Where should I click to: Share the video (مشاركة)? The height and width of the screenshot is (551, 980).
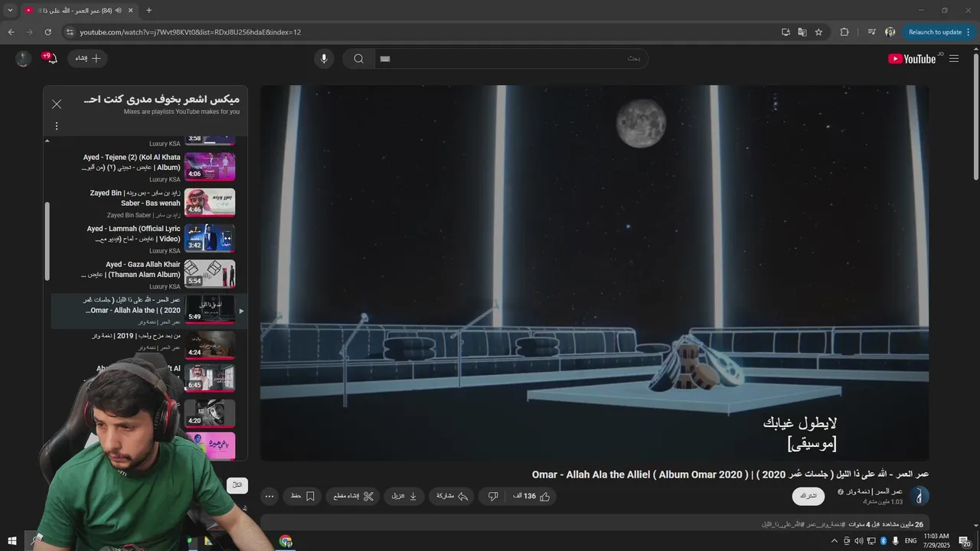coord(452,496)
